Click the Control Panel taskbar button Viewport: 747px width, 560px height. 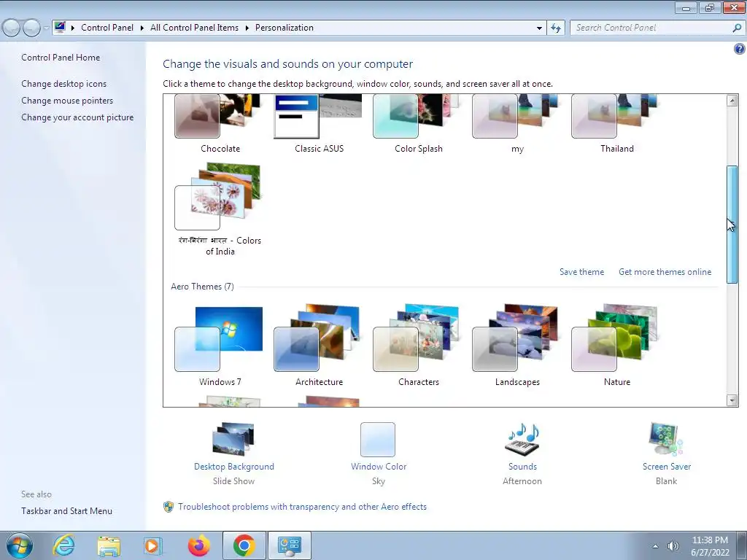(289, 545)
